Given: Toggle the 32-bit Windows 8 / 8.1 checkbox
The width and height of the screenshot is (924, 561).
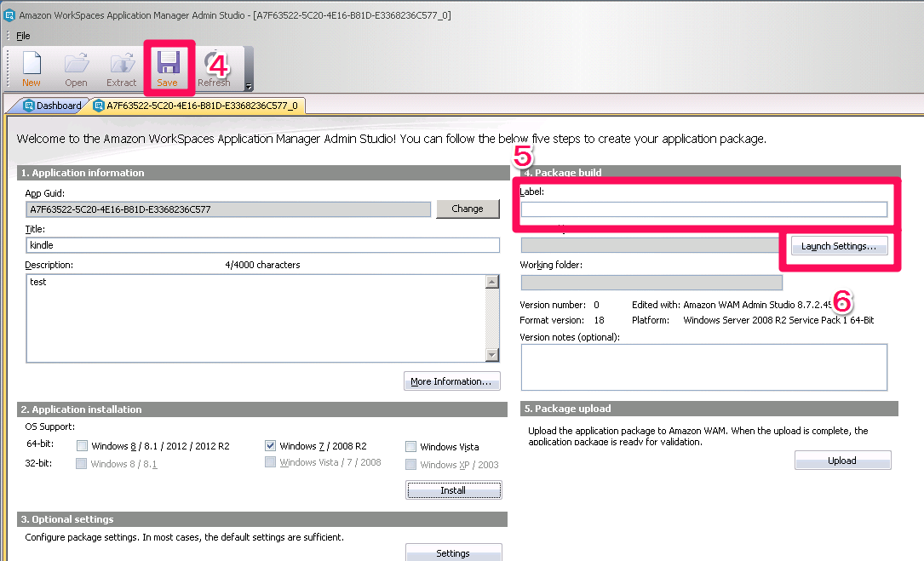Looking at the screenshot, I should (x=81, y=464).
